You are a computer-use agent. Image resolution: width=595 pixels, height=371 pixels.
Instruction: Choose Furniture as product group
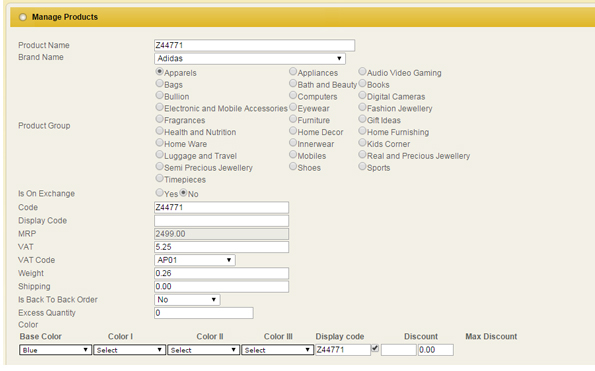click(x=293, y=119)
